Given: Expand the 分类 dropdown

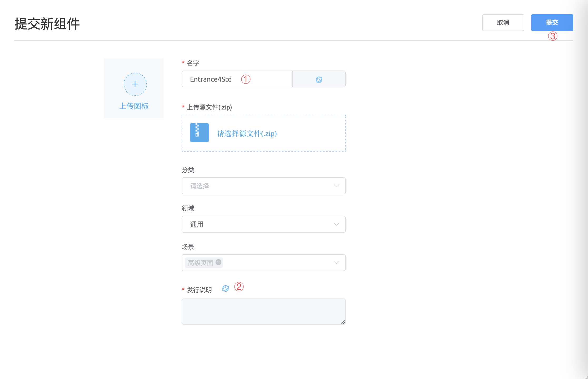Looking at the screenshot, I should (x=263, y=186).
